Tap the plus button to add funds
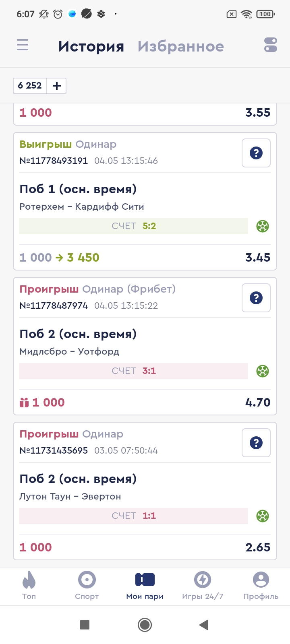The image size is (290, 644). coord(57,86)
